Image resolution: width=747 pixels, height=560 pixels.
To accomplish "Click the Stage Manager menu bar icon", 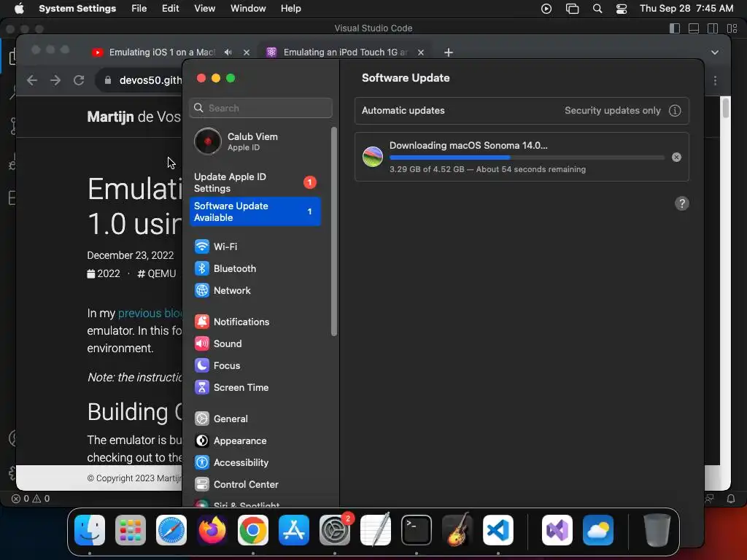I will tap(572, 9).
